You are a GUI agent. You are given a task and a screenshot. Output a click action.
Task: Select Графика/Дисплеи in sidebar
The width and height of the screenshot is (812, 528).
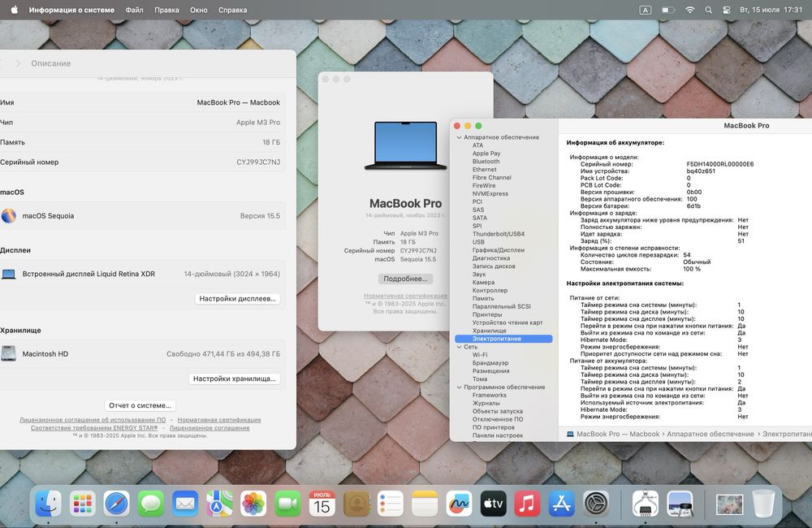click(x=499, y=249)
